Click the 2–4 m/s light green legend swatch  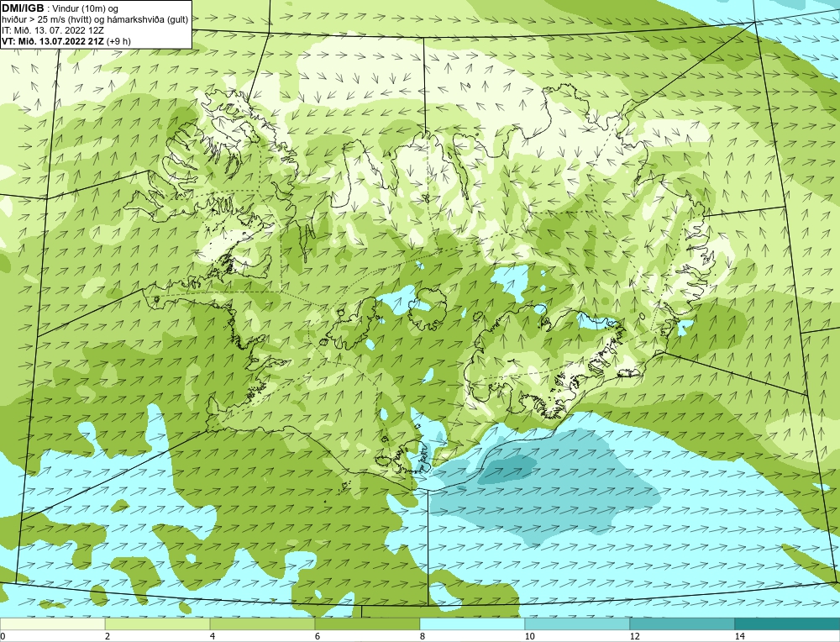point(158,624)
